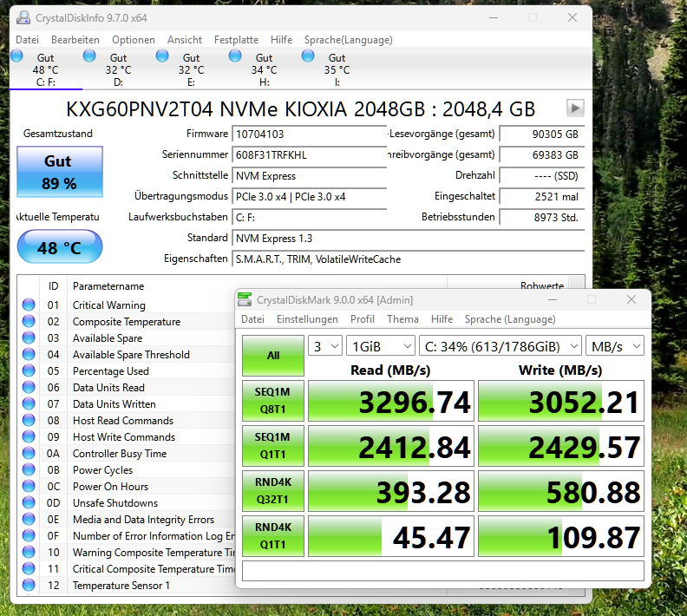
Task: Click the SEQ1M Q1T1 read result 2412.84
Action: tap(391, 446)
